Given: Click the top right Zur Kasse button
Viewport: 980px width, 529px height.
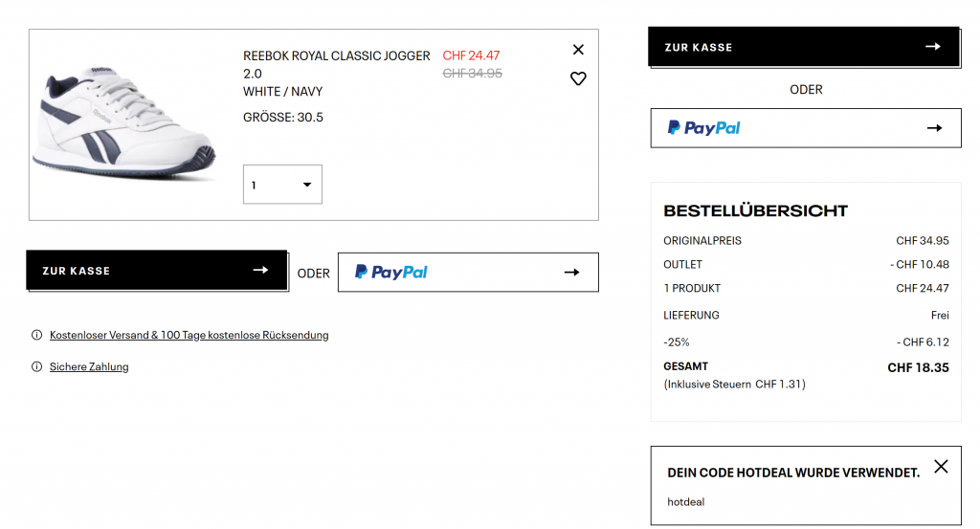Looking at the screenshot, I should click(804, 47).
